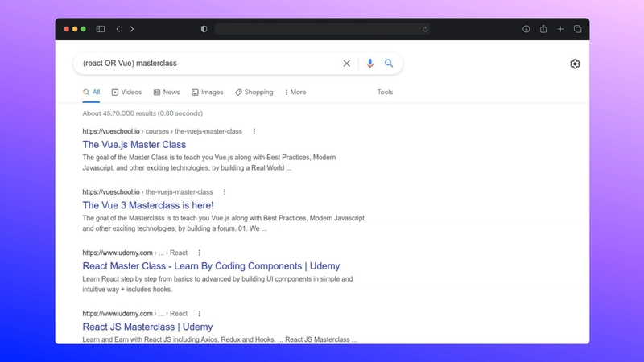Open a new tab with plus icon
The height and width of the screenshot is (362, 644).
click(x=560, y=29)
